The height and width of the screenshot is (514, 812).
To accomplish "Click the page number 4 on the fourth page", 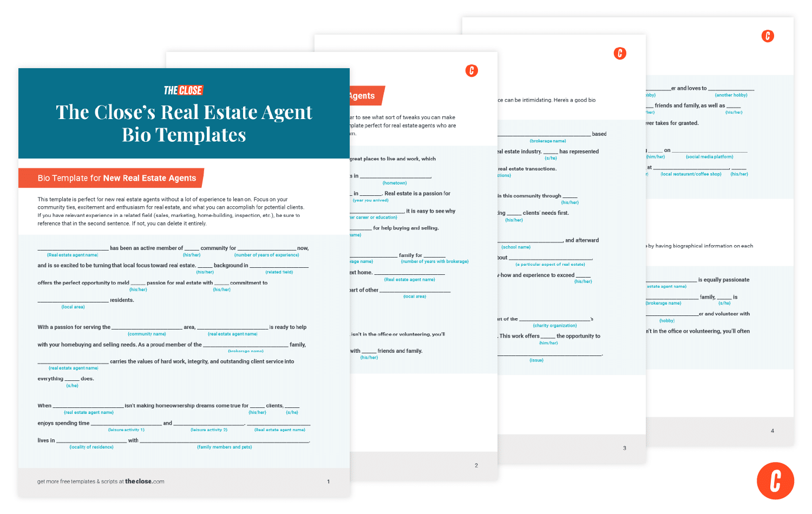I will pyautogui.click(x=772, y=431).
